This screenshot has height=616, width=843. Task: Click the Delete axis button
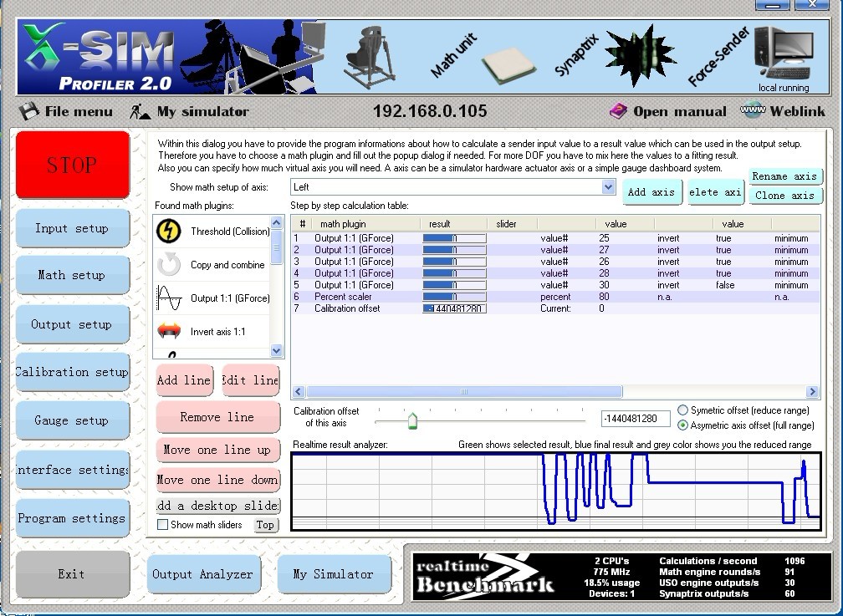click(716, 192)
